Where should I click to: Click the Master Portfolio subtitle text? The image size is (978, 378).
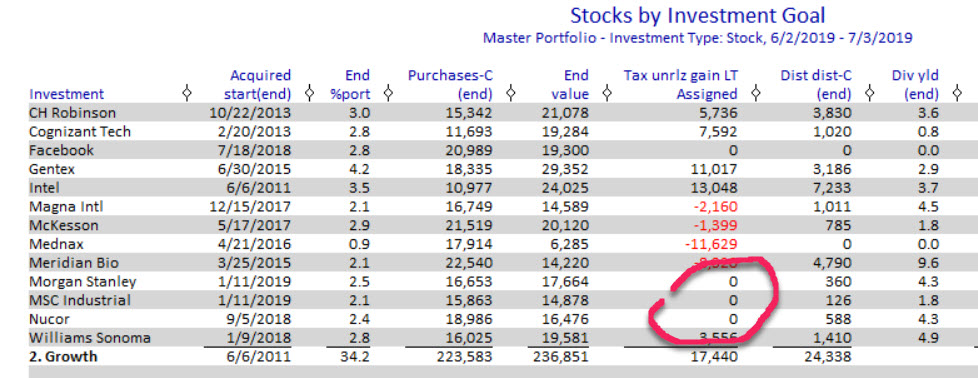(x=698, y=38)
